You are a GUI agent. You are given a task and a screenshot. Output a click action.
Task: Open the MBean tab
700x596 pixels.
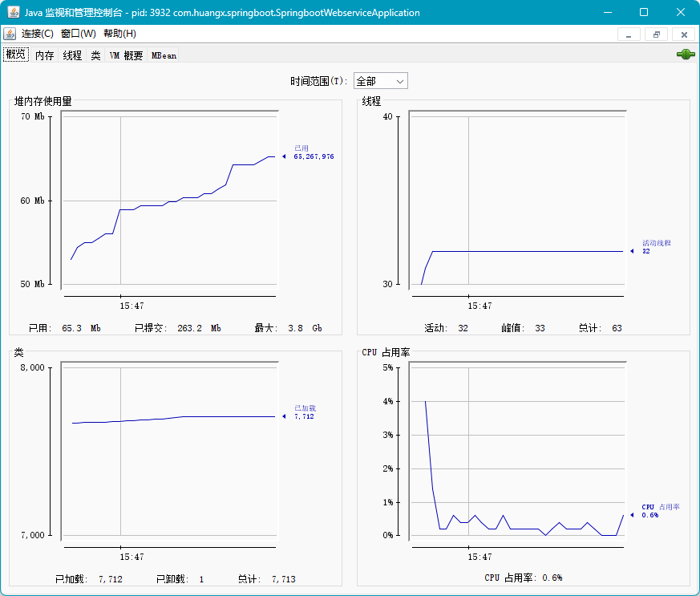pos(164,55)
